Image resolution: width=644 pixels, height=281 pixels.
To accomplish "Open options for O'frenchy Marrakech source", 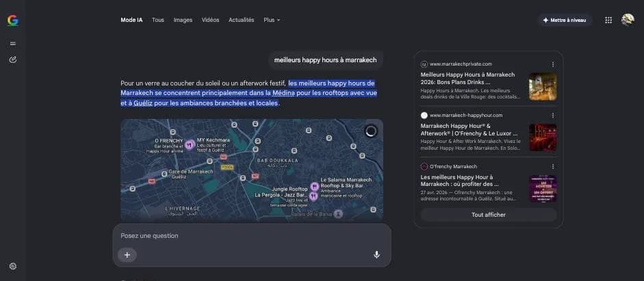I will point(553,167).
